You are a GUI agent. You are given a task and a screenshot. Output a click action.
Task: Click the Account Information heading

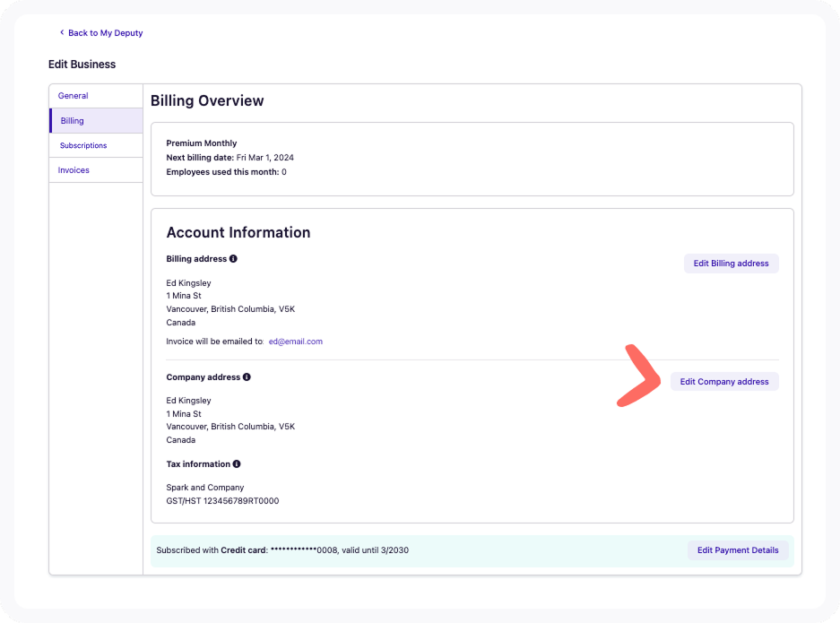(x=238, y=232)
